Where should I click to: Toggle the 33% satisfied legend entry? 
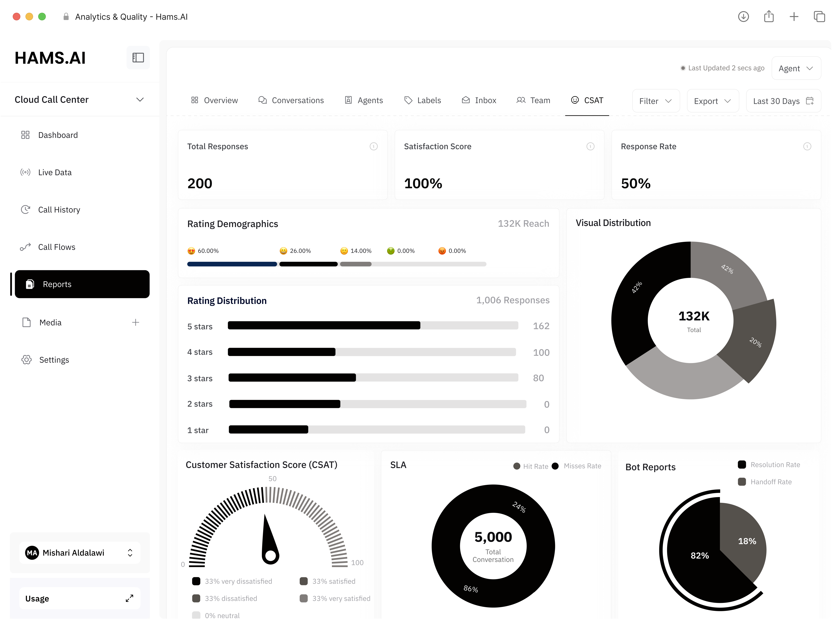[327, 581]
